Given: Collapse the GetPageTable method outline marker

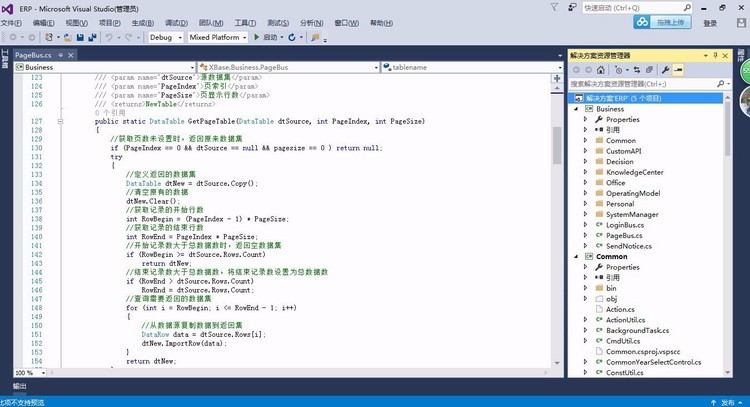Looking at the screenshot, I should click(x=60, y=121).
